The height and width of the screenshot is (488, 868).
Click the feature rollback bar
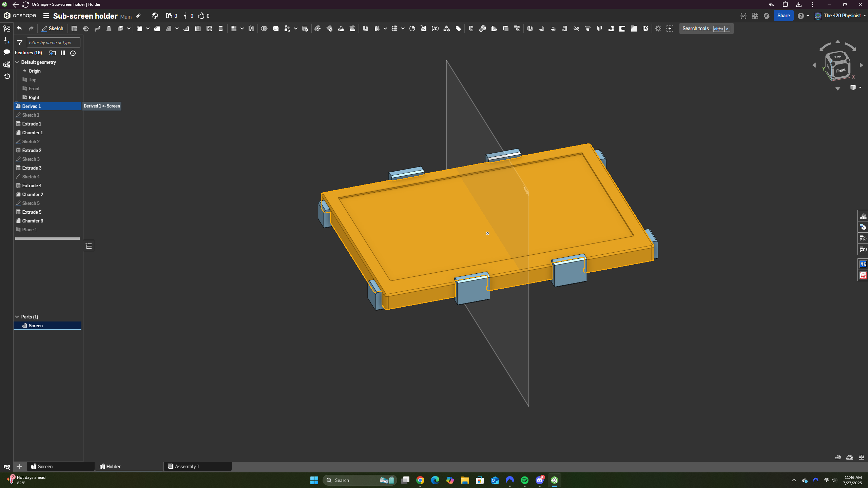point(47,238)
